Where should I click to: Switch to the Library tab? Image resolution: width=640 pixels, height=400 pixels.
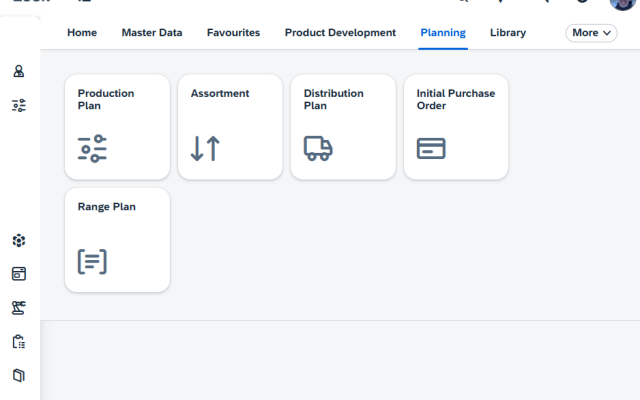508,33
